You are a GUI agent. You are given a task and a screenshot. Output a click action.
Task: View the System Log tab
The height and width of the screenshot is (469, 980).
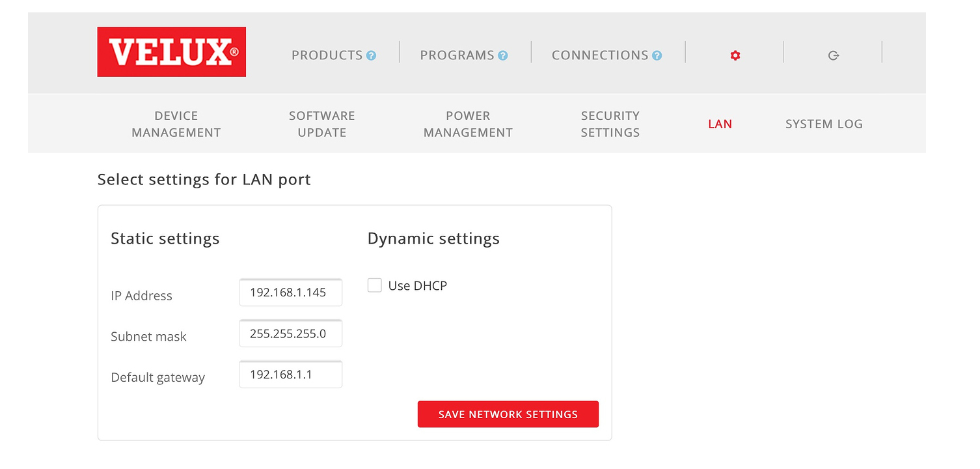(824, 124)
